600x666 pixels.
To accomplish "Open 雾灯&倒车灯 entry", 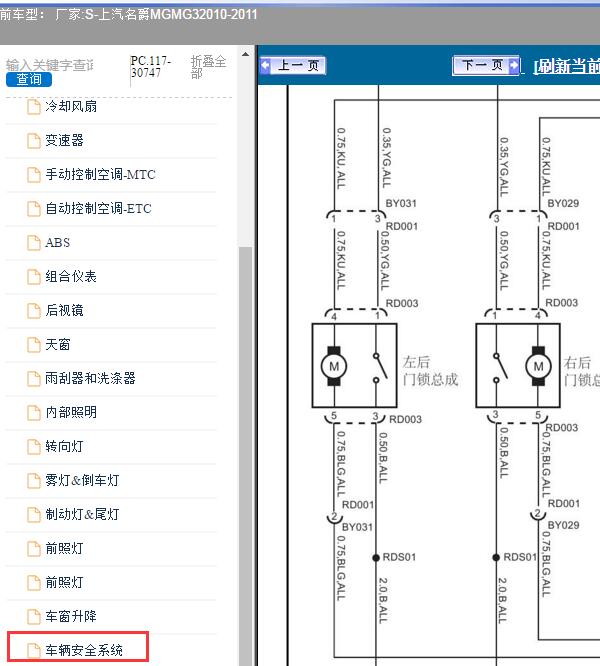I will point(82,480).
